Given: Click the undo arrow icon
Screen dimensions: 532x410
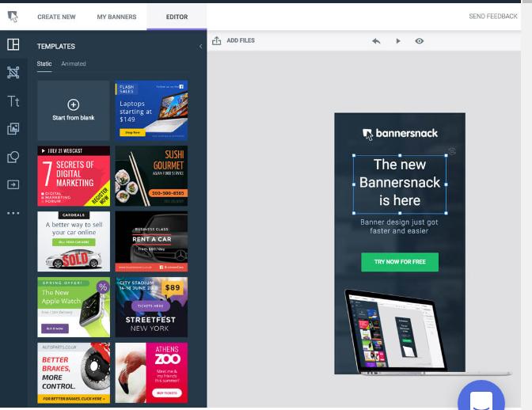Looking at the screenshot, I should [x=376, y=41].
